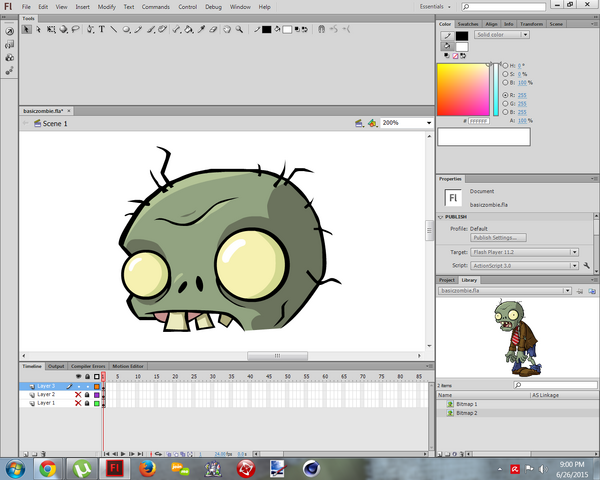Open Script ActionScript 3.0 dropdown
The image size is (600, 480).
[x=524, y=266]
